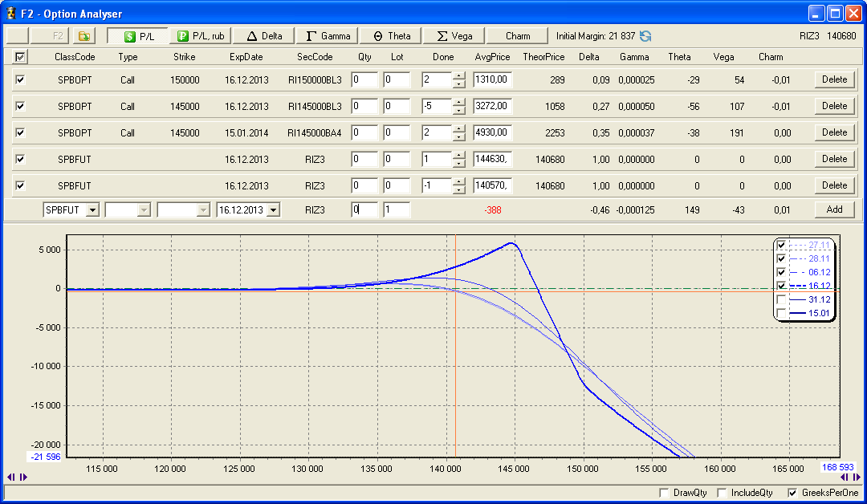The height and width of the screenshot is (504, 867).
Task: Show the Vega chart
Action: click(454, 36)
